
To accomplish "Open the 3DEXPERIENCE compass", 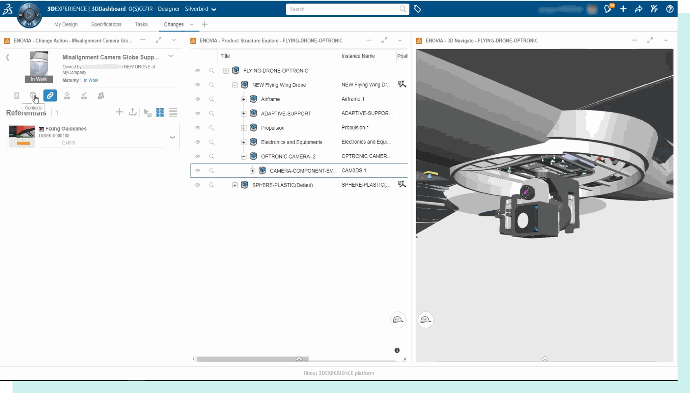I will tap(29, 15).
